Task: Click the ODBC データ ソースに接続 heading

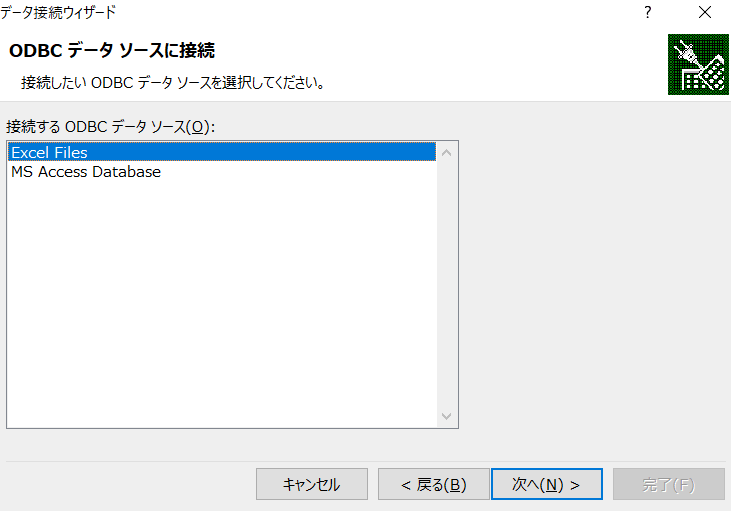Action: pos(112,50)
